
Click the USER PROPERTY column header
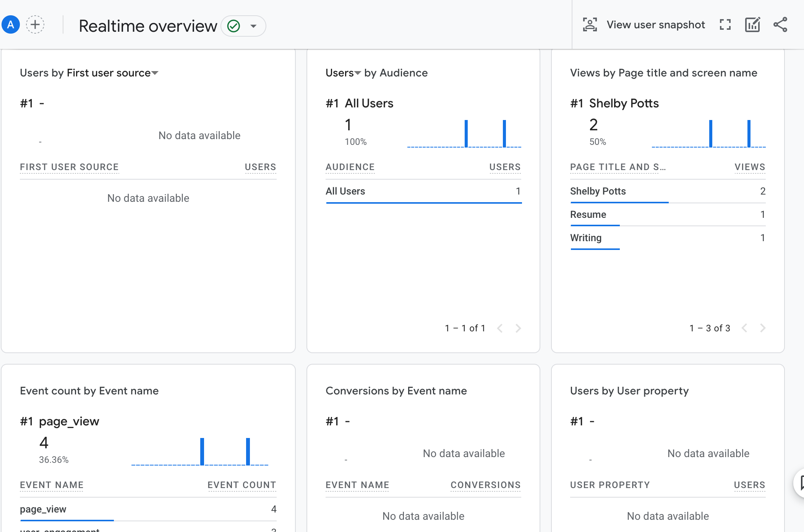click(x=610, y=485)
